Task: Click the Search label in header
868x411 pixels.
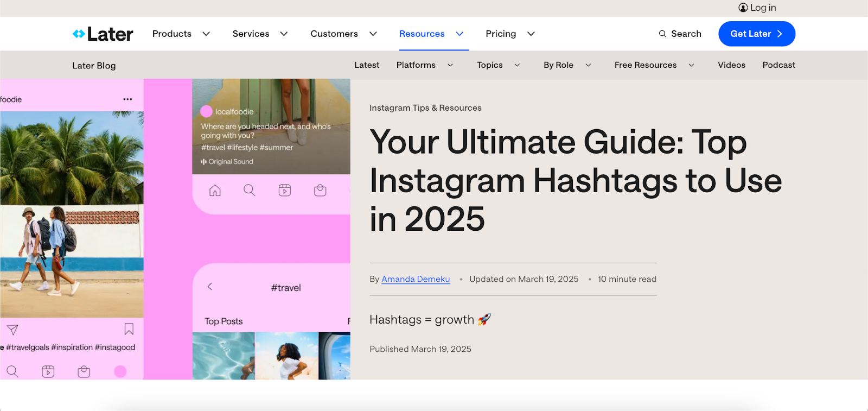Action: [x=686, y=34]
